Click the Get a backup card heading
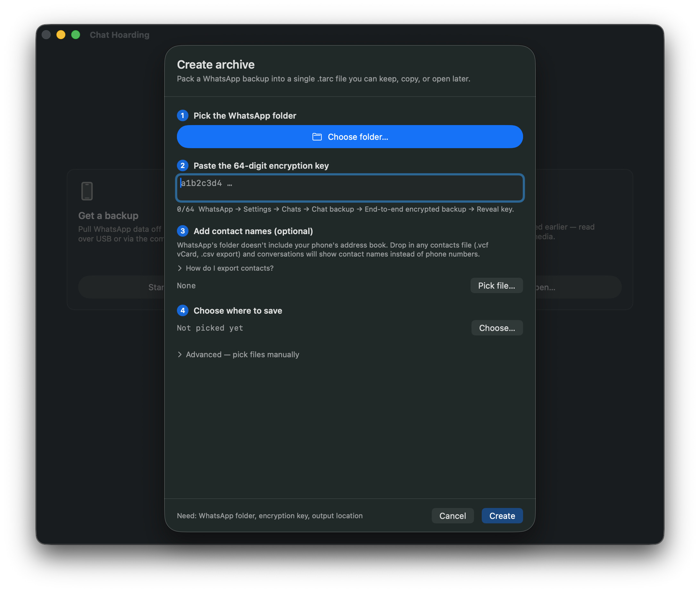The image size is (700, 592). pos(108,216)
